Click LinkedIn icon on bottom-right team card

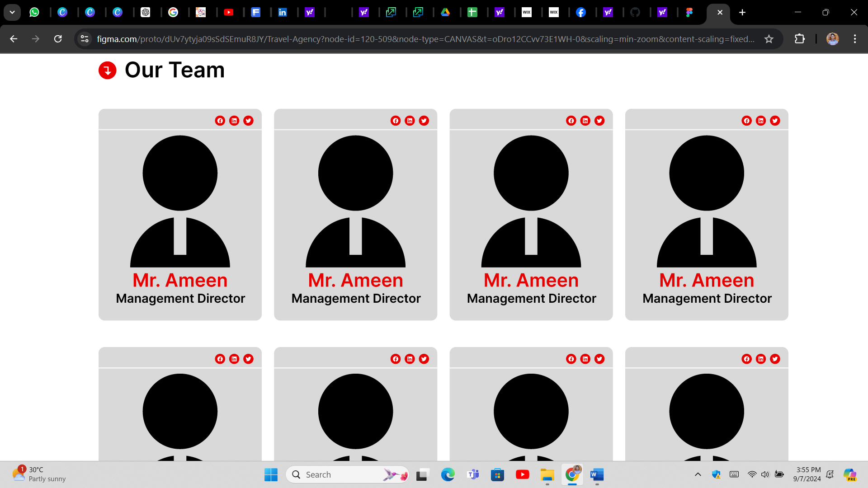761,359
